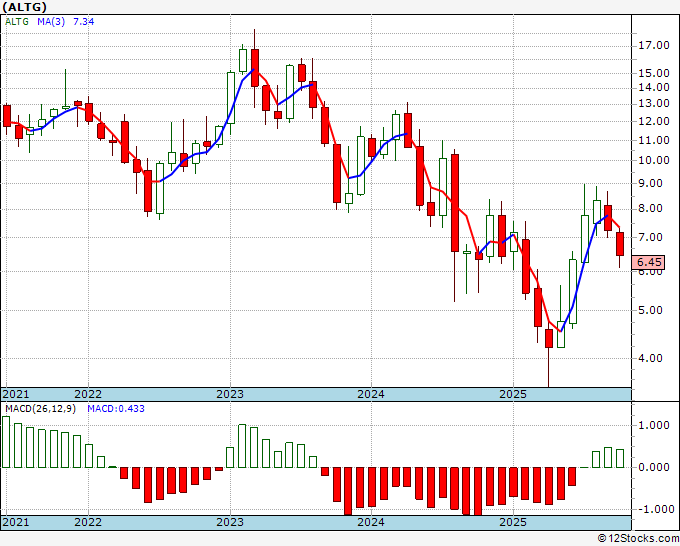This screenshot has height=546, width=680.
Task: Click 2024 on the MACD timeline
Action: pyautogui.click(x=371, y=522)
